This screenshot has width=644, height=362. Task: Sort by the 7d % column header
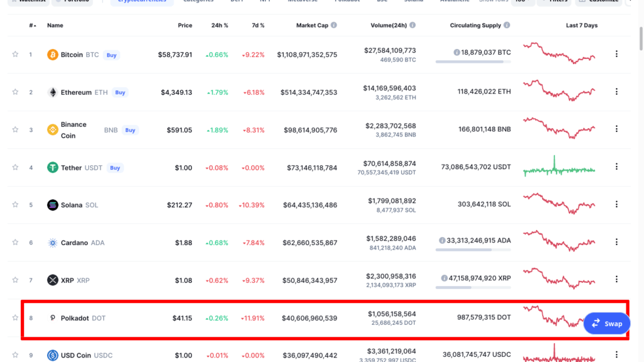click(x=257, y=25)
